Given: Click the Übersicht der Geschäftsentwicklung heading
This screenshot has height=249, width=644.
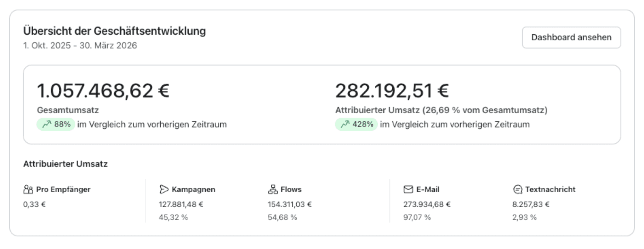Looking at the screenshot, I should click(114, 31).
